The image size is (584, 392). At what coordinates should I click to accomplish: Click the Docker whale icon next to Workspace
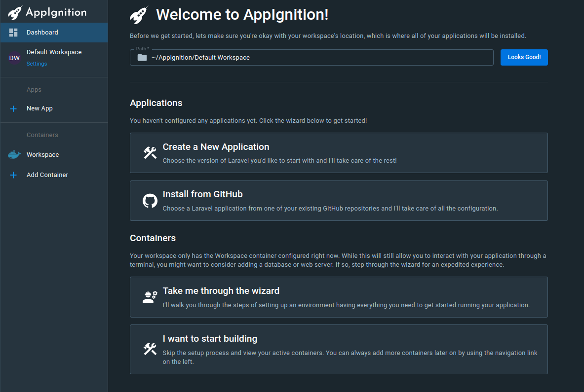[x=13, y=154]
